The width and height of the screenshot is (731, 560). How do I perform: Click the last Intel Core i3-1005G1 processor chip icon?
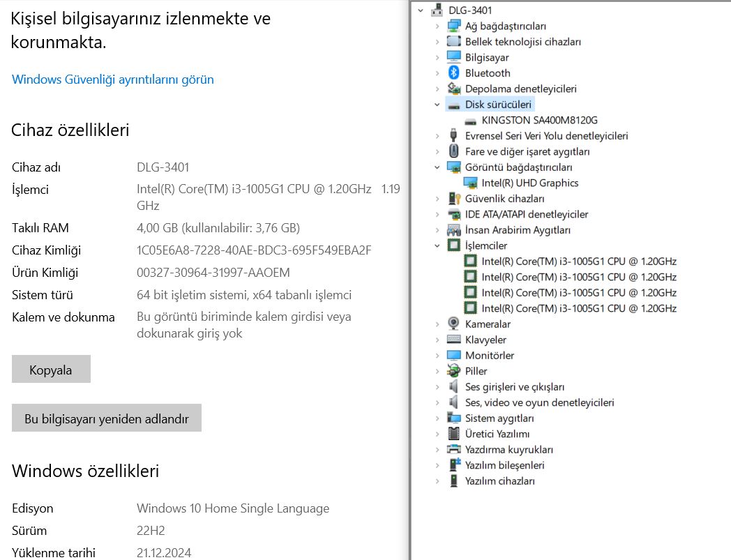tap(470, 308)
